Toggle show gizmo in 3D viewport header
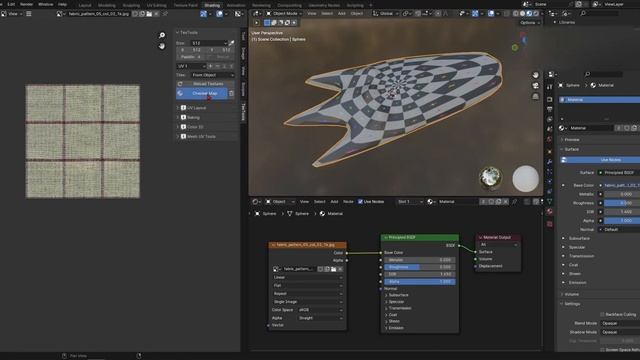This screenshot has height=360, width=640. [x=475, y=13]
